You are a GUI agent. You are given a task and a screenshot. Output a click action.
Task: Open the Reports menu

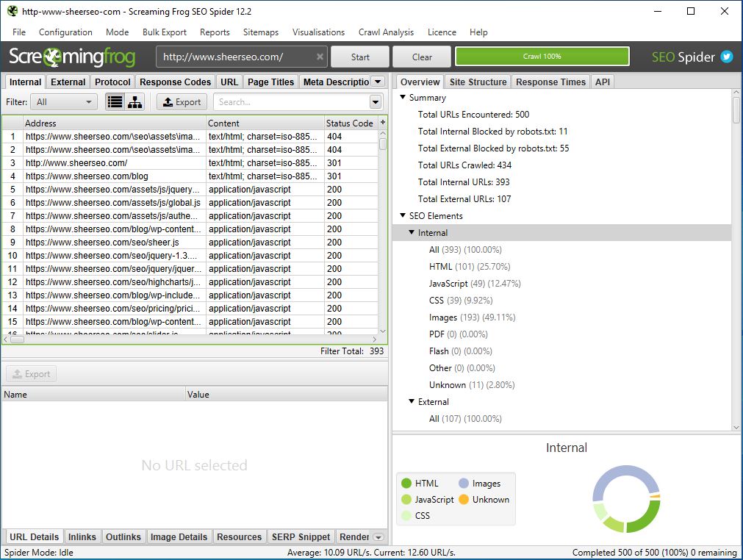(215, 32)
